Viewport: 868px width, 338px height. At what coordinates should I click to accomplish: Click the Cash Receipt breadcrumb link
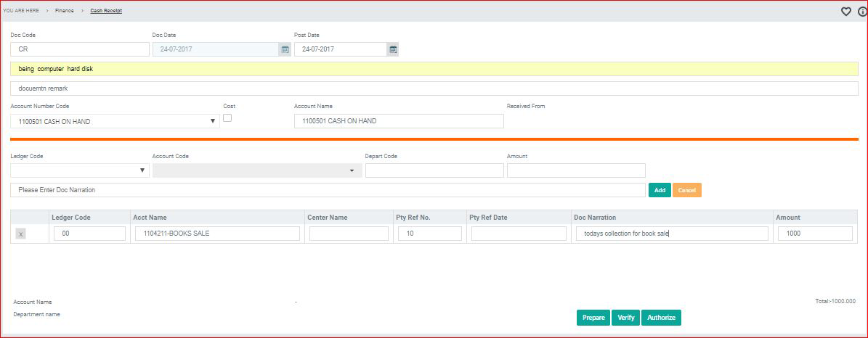point(106,11)
